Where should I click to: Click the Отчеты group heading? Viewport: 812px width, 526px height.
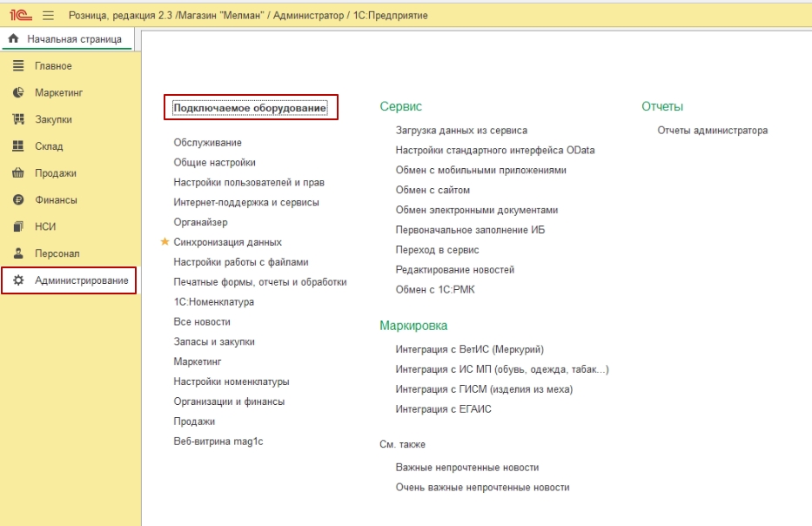662,106
